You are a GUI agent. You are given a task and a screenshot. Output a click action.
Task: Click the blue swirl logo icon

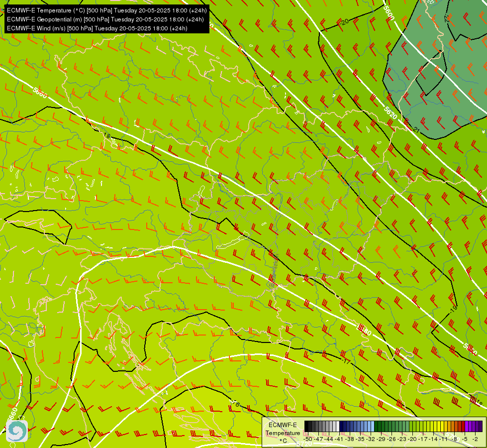pos(17,431)
